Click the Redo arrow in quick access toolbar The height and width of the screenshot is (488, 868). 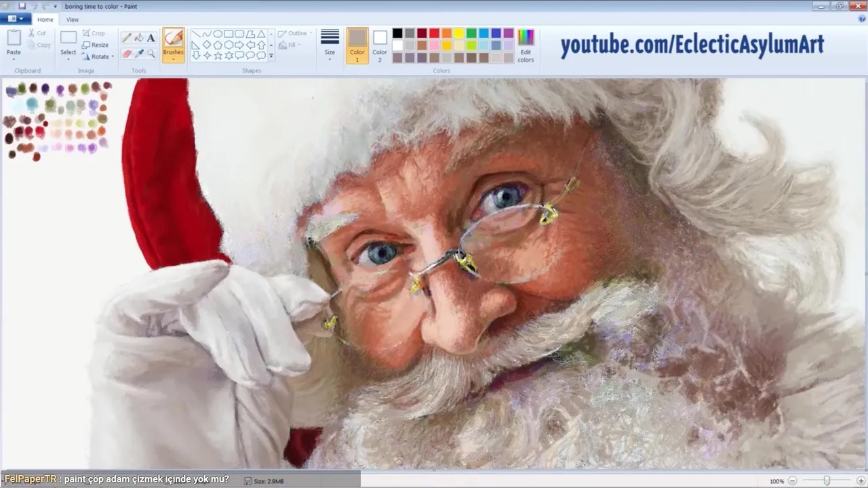45,6
